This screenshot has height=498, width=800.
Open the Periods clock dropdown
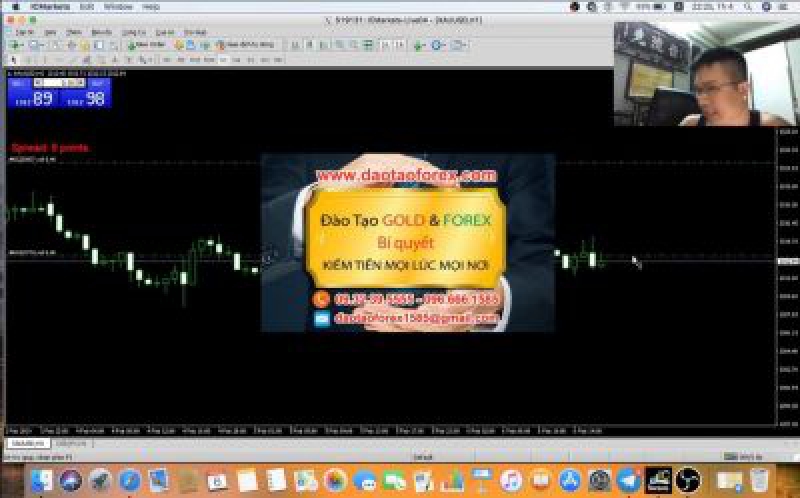[438, 45]
